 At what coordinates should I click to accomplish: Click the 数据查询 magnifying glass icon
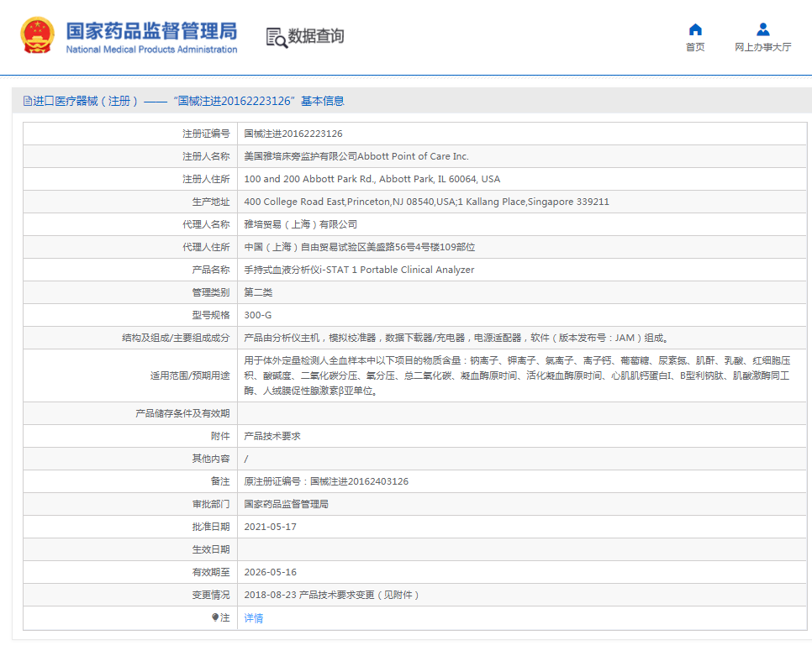coord(279,39)
